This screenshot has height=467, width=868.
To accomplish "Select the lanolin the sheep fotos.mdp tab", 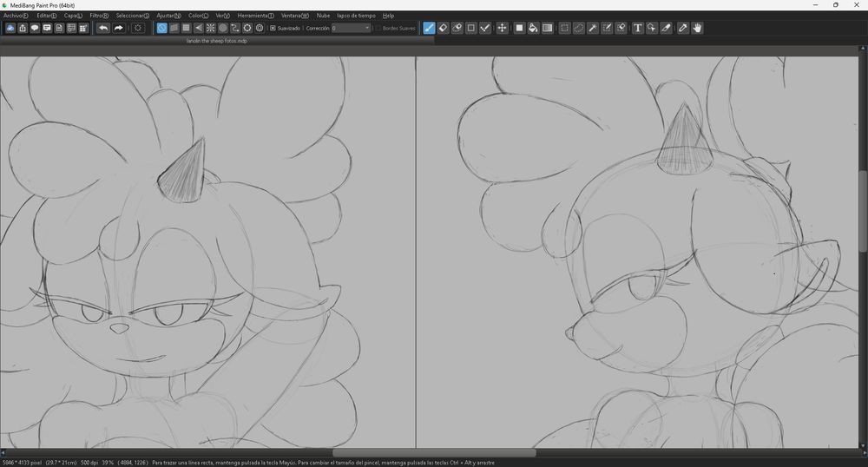I will 216,41.
